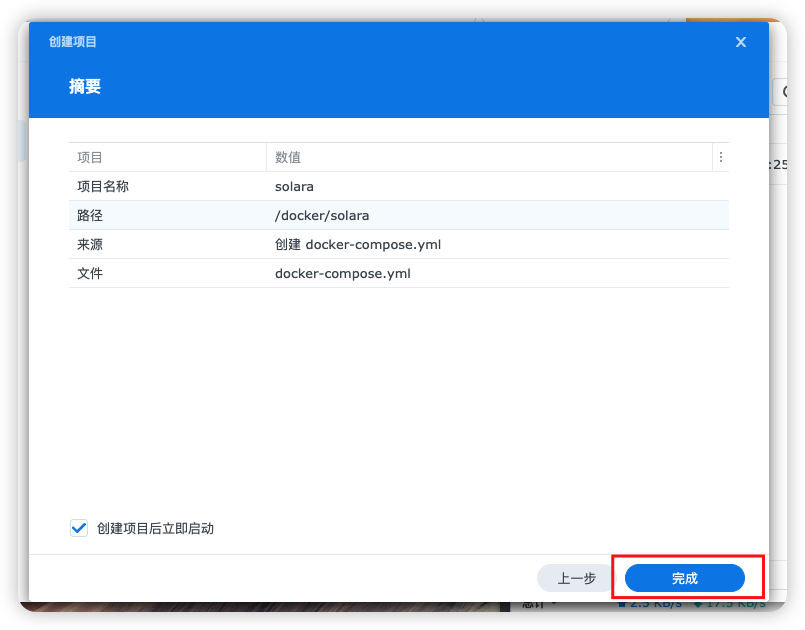Click the 数值 column header
The height and width of the screenshot is (630, 805).
click(288, 157)
